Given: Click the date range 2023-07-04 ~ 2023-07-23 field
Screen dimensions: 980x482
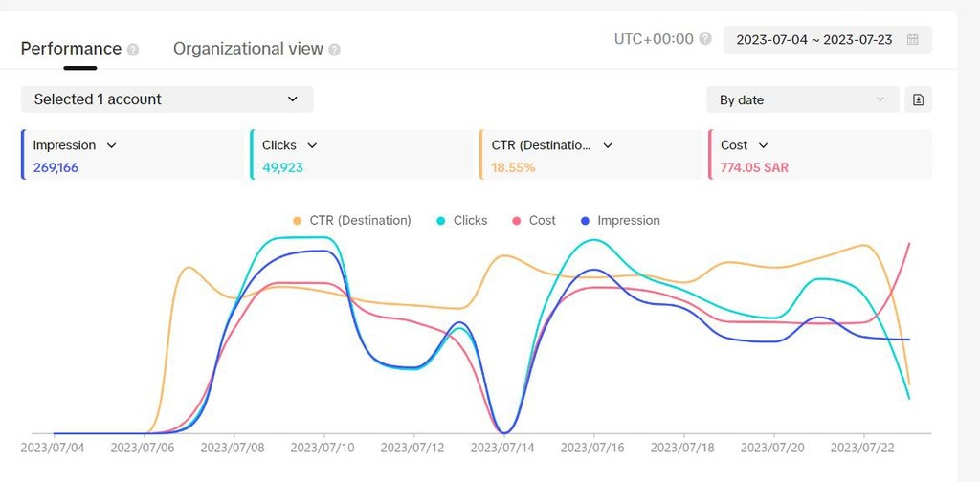Looking at the screenshot, I should (x=814, y=39).
